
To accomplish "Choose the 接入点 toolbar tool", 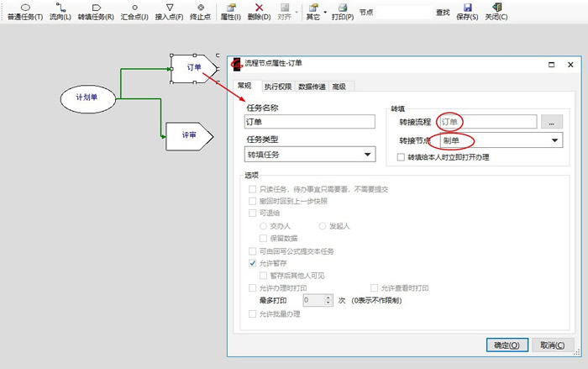I will (x=169, y=11).
